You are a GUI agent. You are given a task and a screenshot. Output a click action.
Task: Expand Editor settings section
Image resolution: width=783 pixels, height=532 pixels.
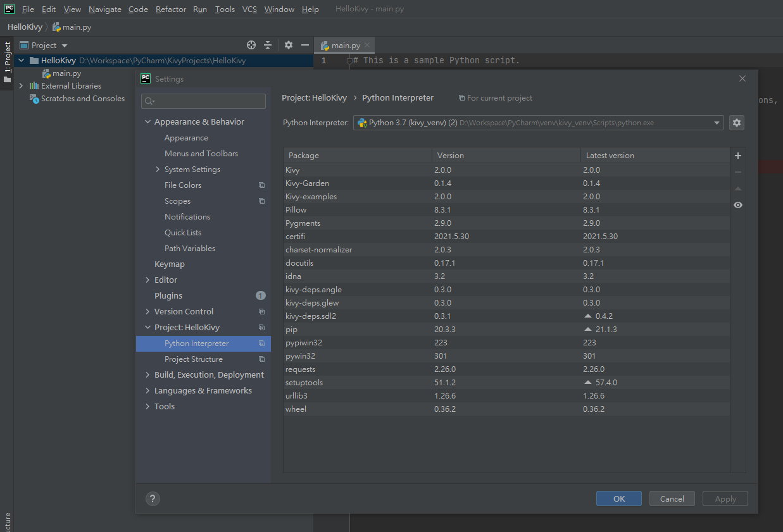[147, 280]
